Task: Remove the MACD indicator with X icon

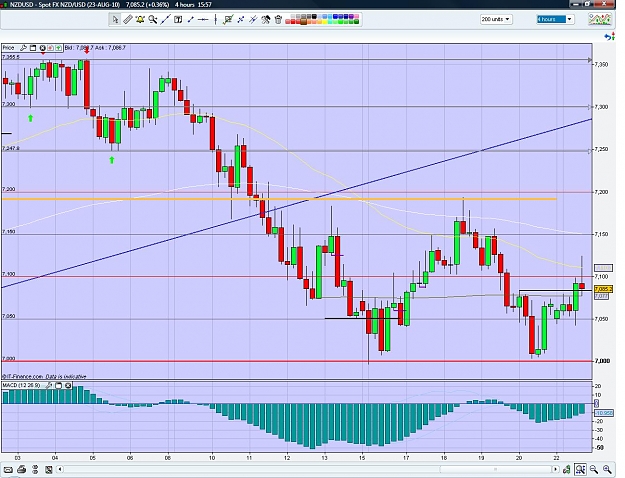Action: pyautogui.click(x=68, y=385)
